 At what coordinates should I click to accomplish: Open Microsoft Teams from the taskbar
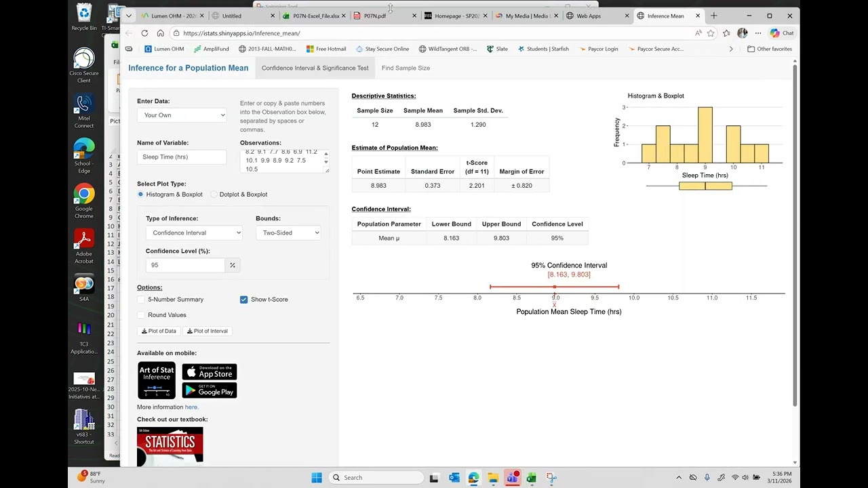(513, 477)
